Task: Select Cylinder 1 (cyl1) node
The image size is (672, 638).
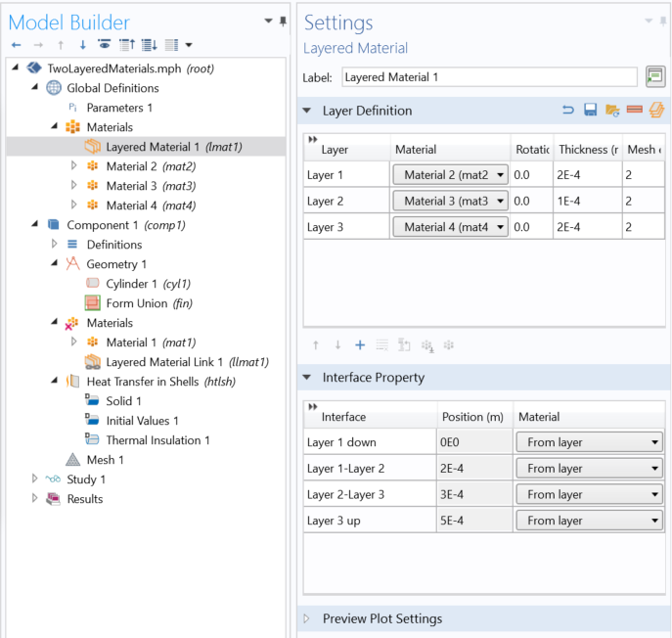Action: pyautogui.click(x=149, y=284)
